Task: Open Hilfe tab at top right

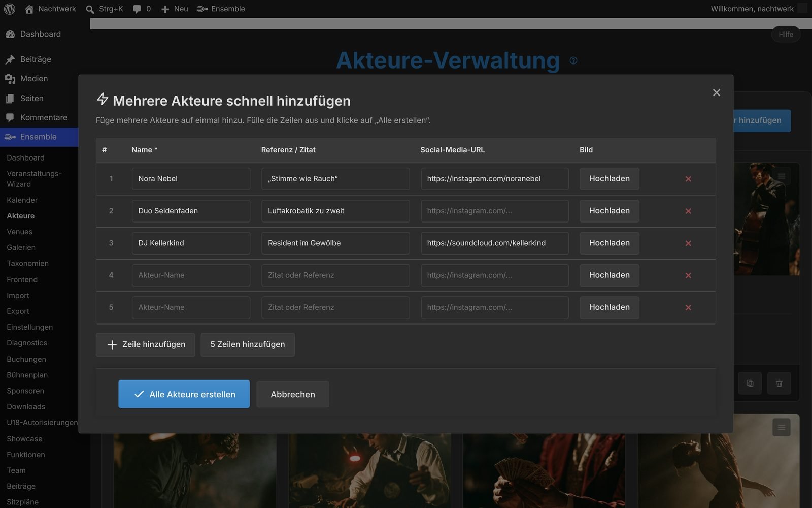Action: (x=786, y=34)
